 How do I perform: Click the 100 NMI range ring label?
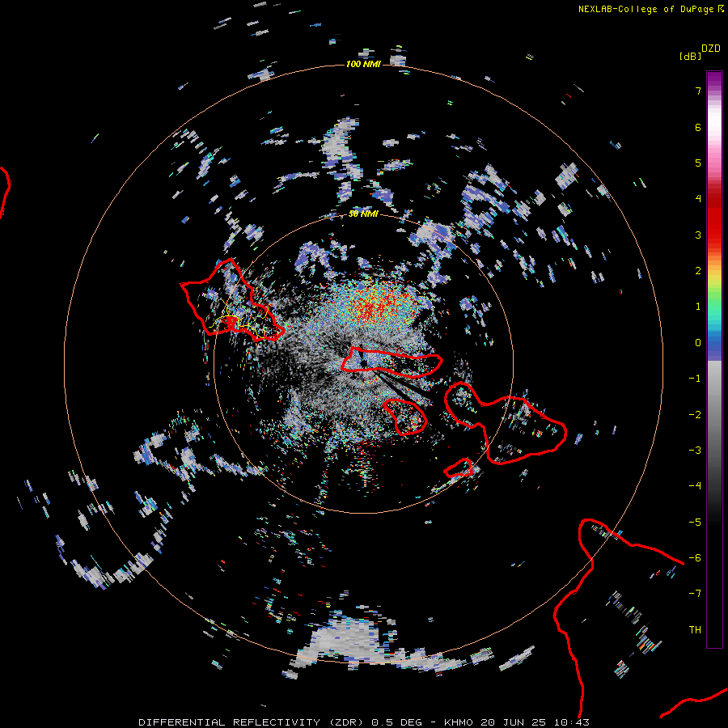coord(363,64)
